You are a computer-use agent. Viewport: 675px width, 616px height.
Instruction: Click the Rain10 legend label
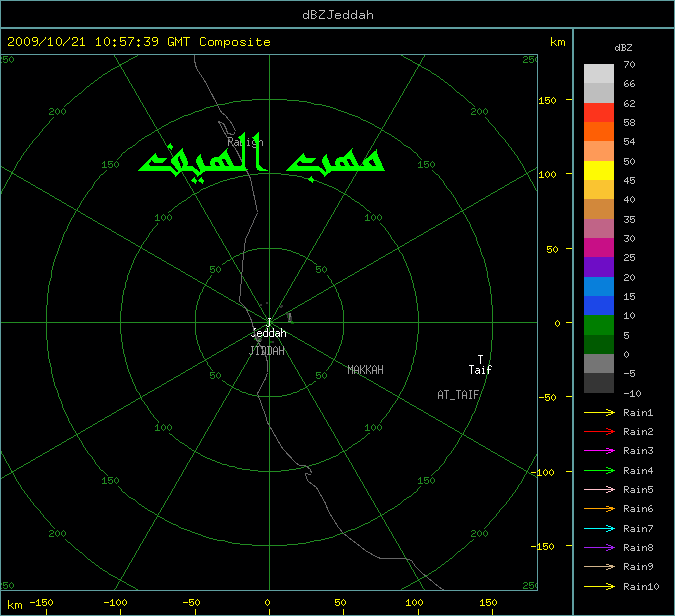click(641, 586)
